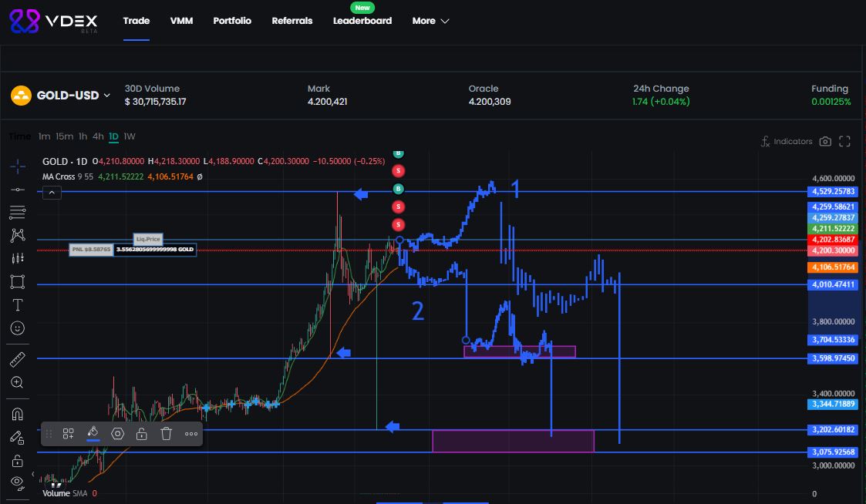Image resolution: width=866 pixels, height=504 pixels.
Task: Change line color with paint bucket
Action: [93, 433]
